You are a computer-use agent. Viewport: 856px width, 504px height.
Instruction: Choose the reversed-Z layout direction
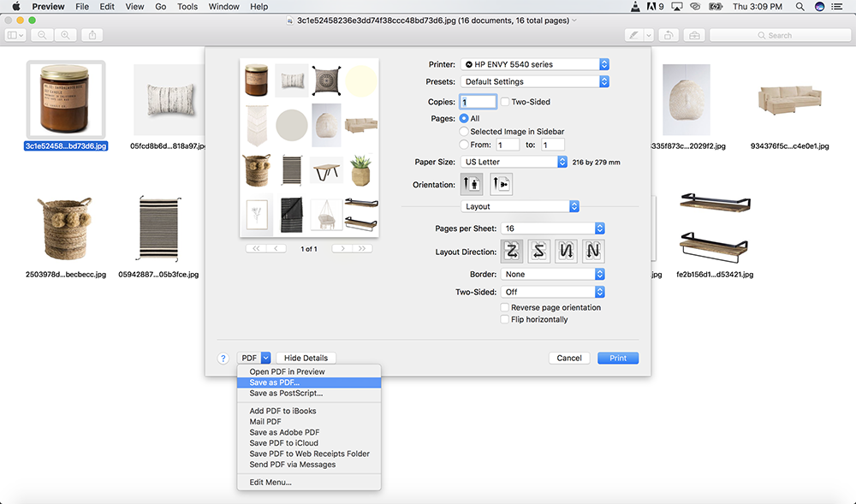click(538, 252)
